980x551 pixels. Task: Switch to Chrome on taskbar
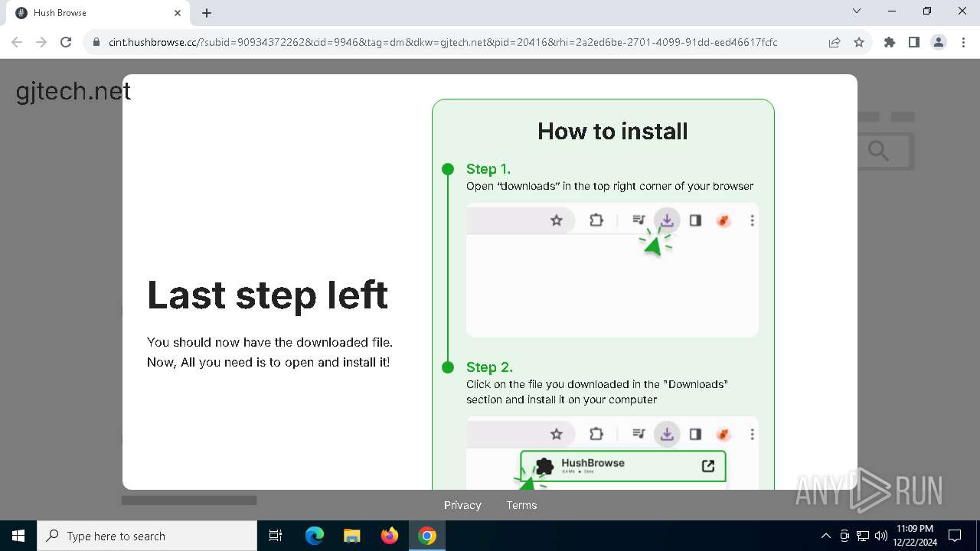pos(427,536)
